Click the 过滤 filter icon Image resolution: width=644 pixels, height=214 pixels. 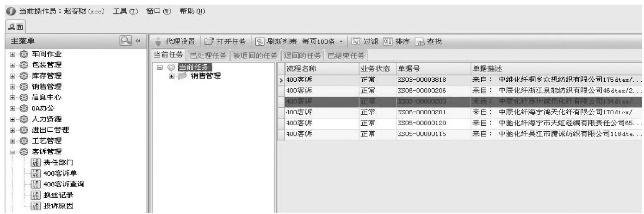355,42
